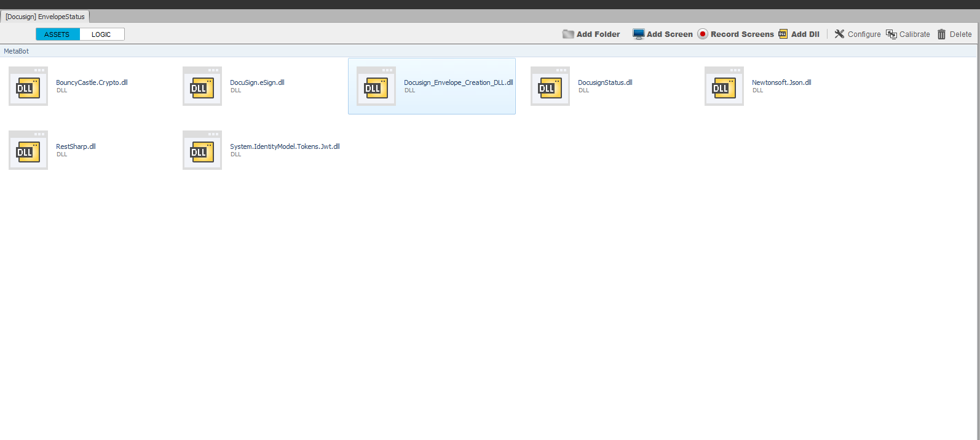
Task: Select the DocuSign.eSign.dll file name
Action: (257, 82)
